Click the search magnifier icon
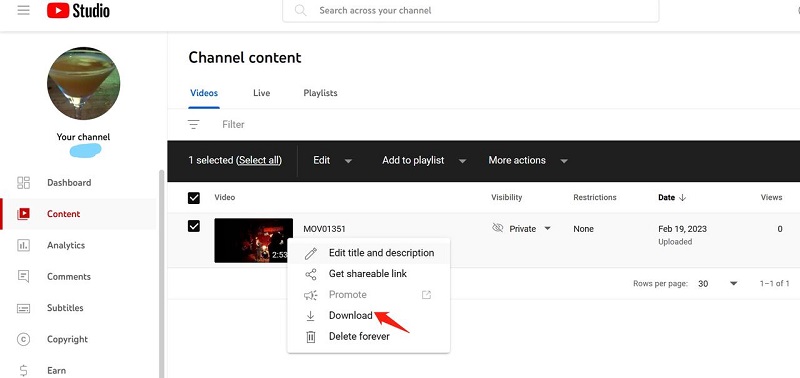 click(301, 10)
